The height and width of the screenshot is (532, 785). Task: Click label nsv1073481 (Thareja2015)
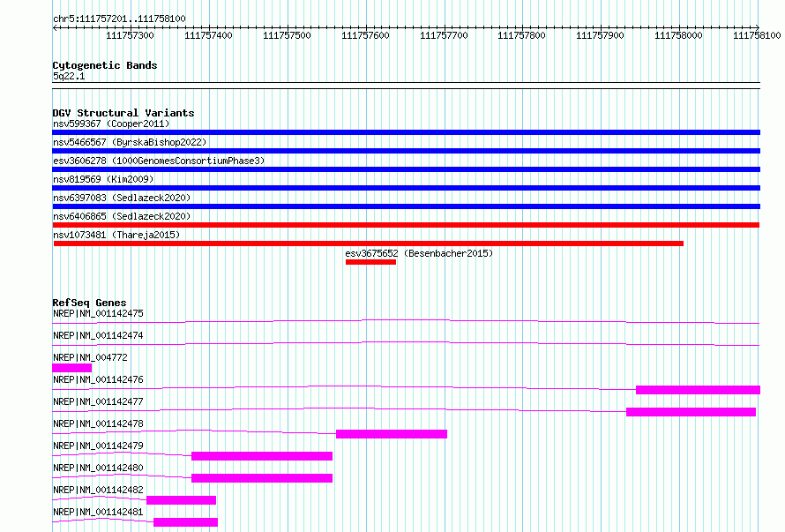116,235
